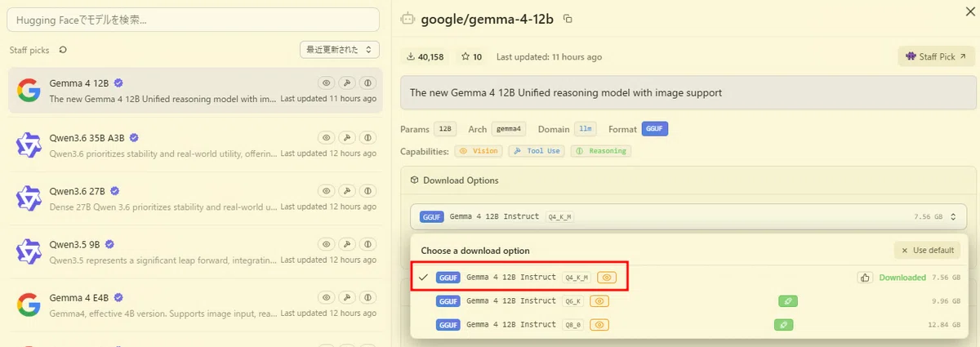
Task: Copy the google/gemma-4-12b model name
Action: [568, 19]
